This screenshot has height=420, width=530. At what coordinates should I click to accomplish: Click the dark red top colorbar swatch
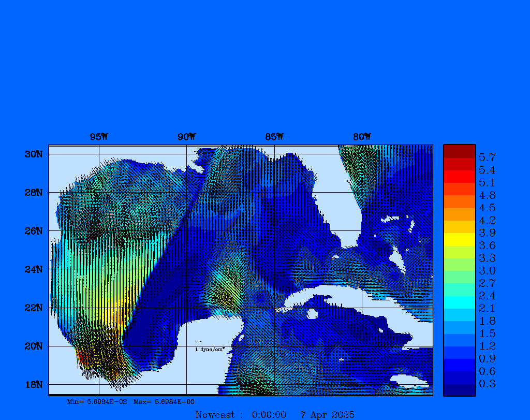tap(460, 152)
